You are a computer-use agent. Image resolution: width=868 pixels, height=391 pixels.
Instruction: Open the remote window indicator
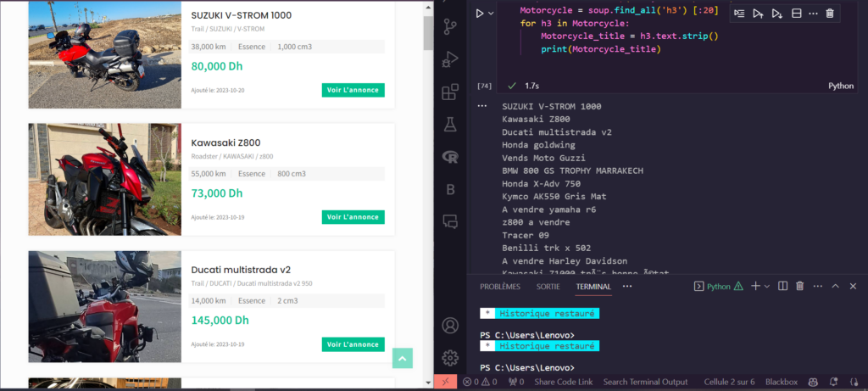[x=446, y=382]
